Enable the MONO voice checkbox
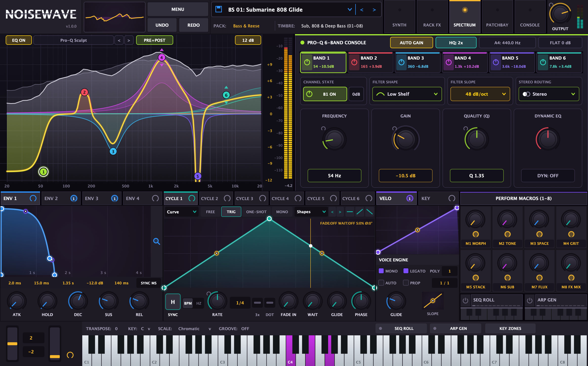The height and width of the screenshot is (366, 588). click(381, 271)
